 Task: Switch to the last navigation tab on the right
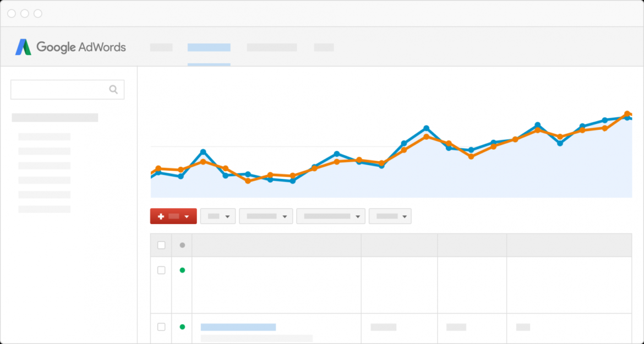(x=324, y=47)
